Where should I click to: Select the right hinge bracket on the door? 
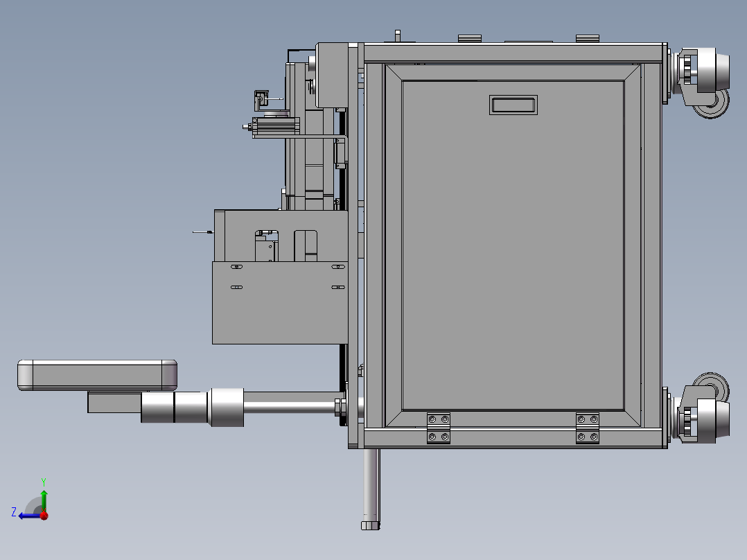tap(588, 428)
